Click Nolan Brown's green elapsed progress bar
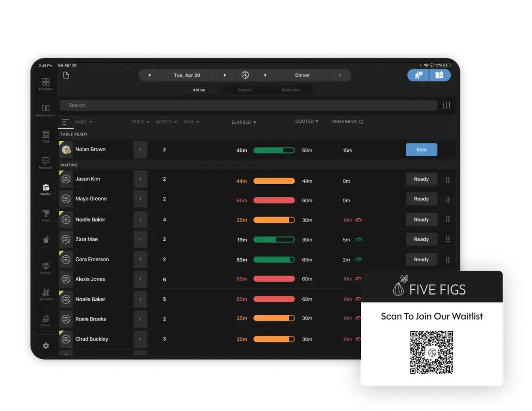Screen dimensions: 532x411 [274, 150]
